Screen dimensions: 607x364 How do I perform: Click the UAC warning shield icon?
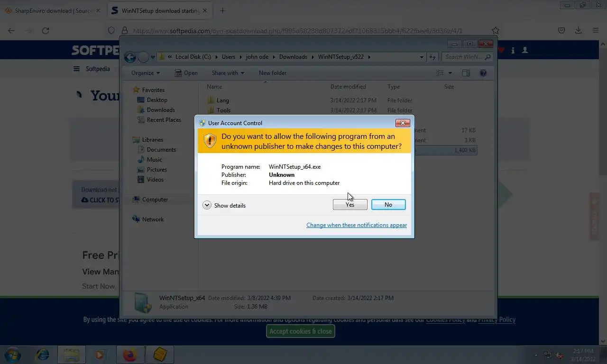tap(210, 141)
